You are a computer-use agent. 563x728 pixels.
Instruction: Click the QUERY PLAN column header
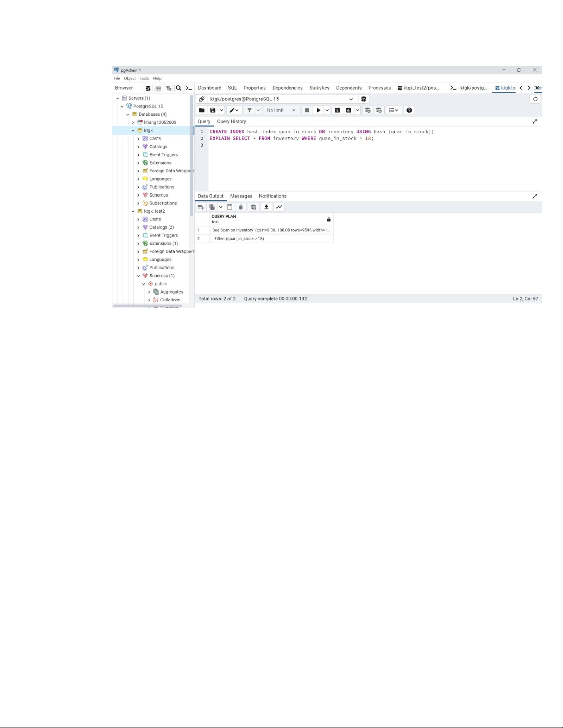coord(271,219)
